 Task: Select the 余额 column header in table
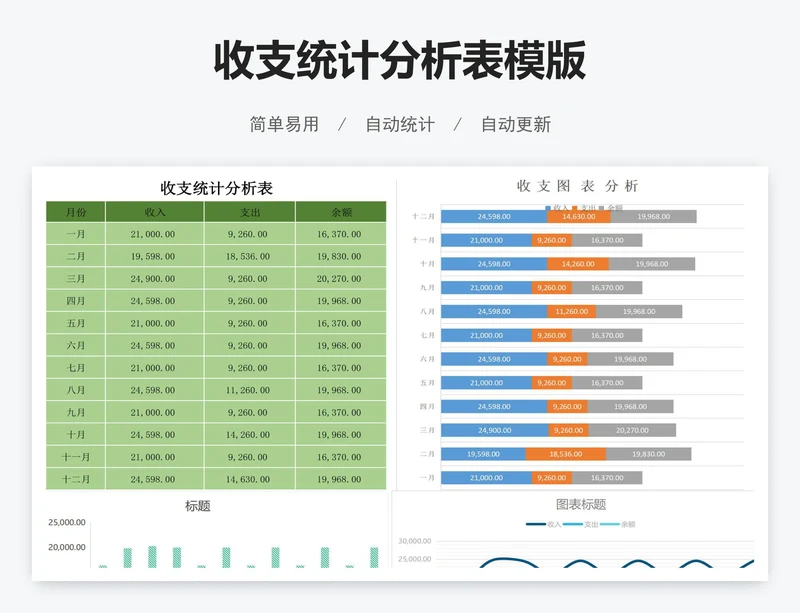tap(341, 212)
